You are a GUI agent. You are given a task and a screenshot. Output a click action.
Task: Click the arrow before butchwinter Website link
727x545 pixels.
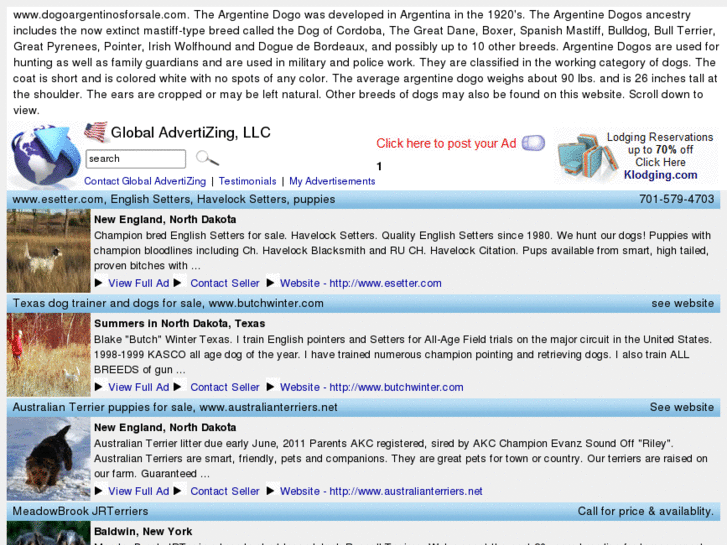pos(271,386)
